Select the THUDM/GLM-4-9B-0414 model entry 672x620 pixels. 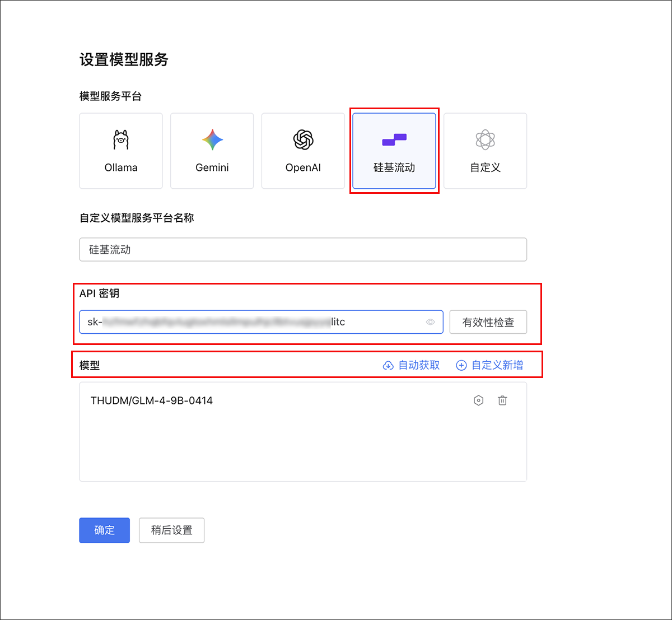coord(152,400)
